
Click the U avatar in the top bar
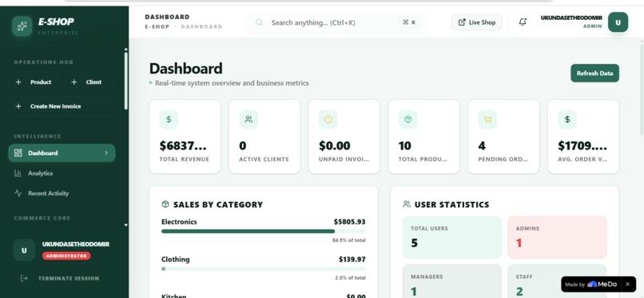point(618,22)
